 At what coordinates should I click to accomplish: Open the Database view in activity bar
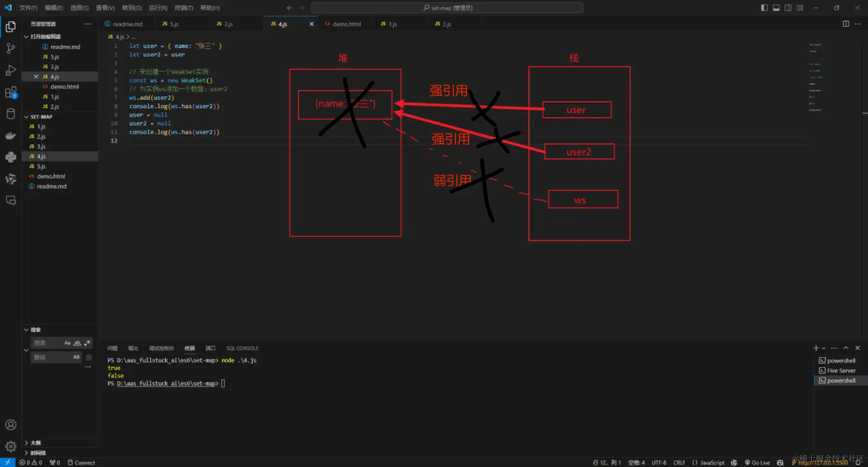(11, 114)
